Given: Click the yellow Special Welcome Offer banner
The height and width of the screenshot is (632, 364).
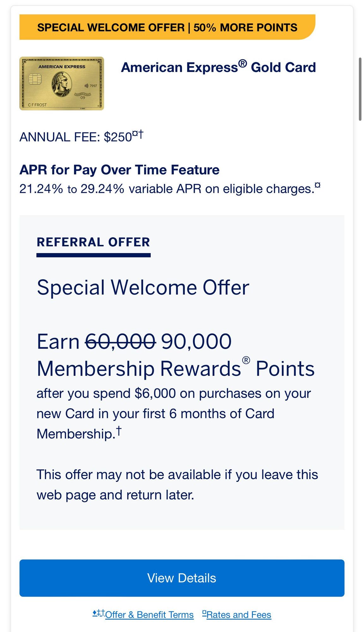Looking at the screenshot, I should coord(167,27).
